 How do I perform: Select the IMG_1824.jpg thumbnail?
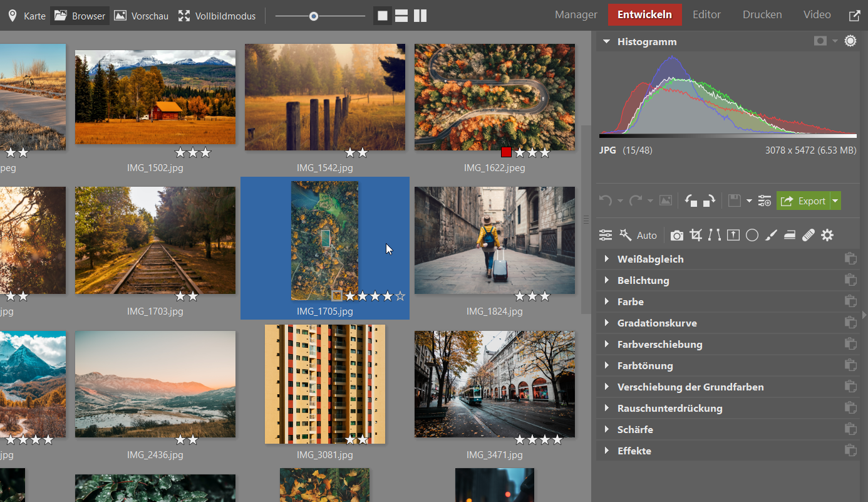494,240
